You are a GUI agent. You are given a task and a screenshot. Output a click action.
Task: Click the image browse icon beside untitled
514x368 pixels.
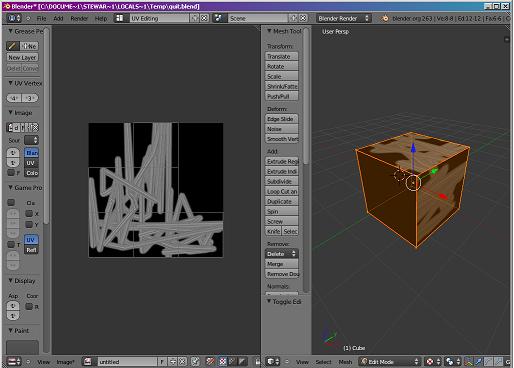(88, 361)
